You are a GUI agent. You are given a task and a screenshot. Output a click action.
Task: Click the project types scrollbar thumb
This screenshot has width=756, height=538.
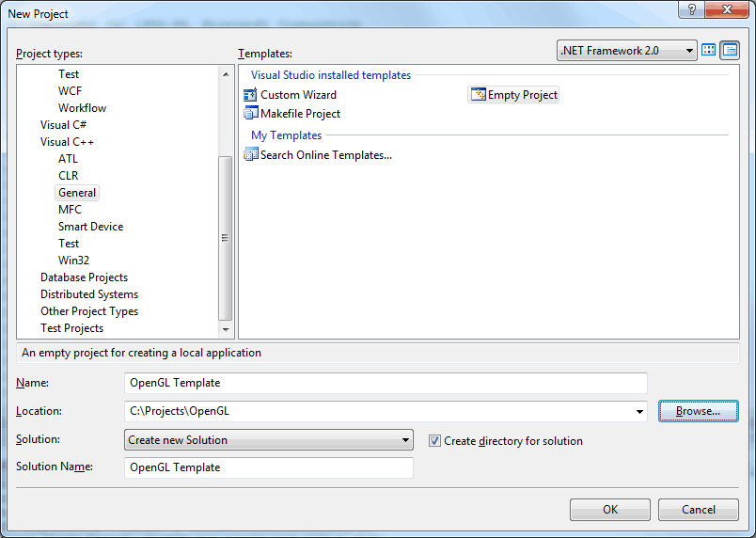225,238
